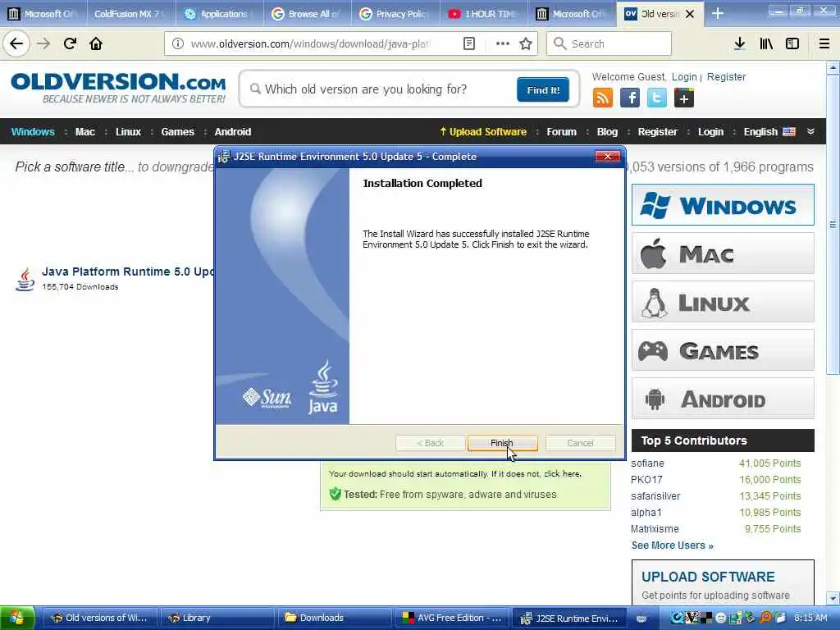The width and height of the screenshot is (840, 630).
Task: Click the UPLOAD SOFTWARE box heading
Action: coord(708,577)
